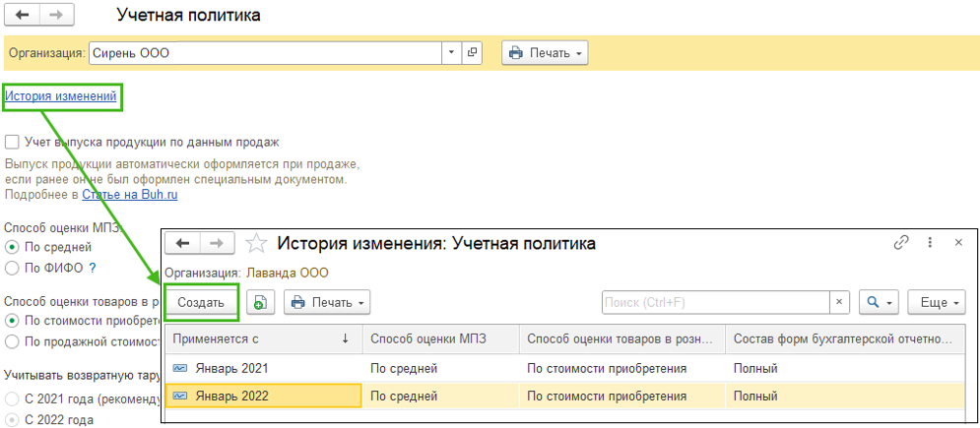
Task: Click the Поиск (Ctrl+F) search field
Action: click(715, 303)
